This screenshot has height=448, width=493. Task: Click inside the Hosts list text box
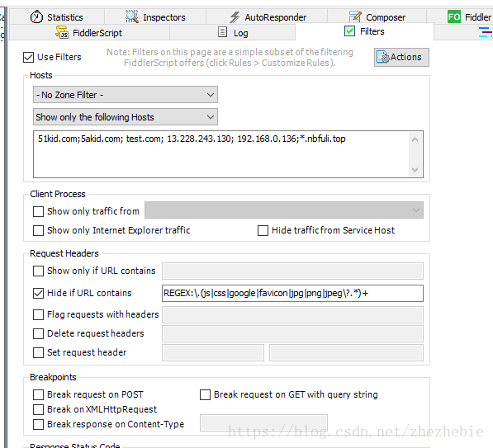[220, 154]
